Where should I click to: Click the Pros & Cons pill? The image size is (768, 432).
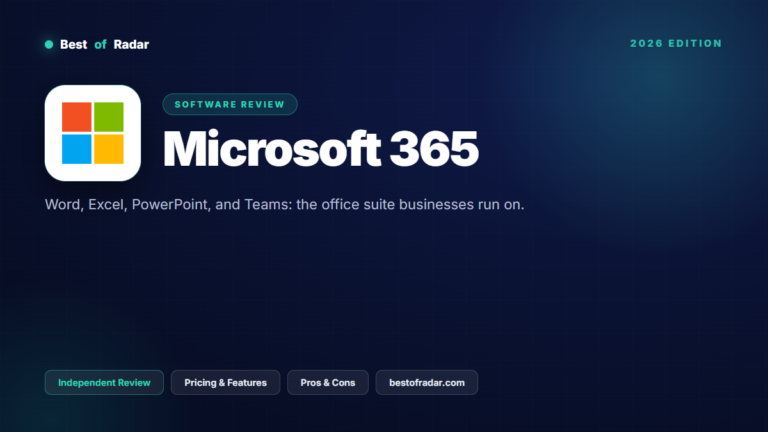pyautogui.click(x=328, y=383)
